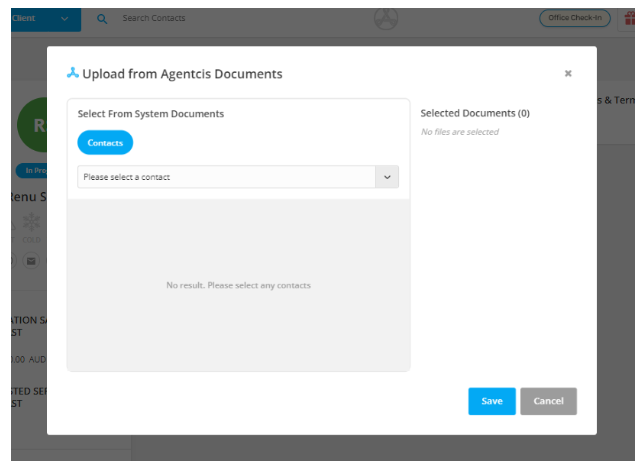Image resolution: width=641 pixels, height=463 pixels.
Task: Focus the Search Contacts field
Action: point(154,18)
